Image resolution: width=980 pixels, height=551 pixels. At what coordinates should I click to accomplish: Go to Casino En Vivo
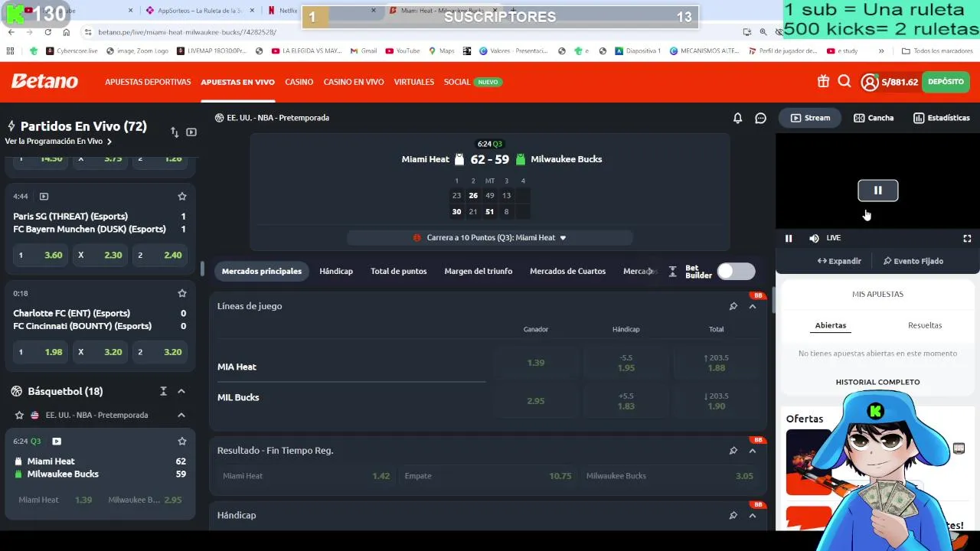pos(354,82)
